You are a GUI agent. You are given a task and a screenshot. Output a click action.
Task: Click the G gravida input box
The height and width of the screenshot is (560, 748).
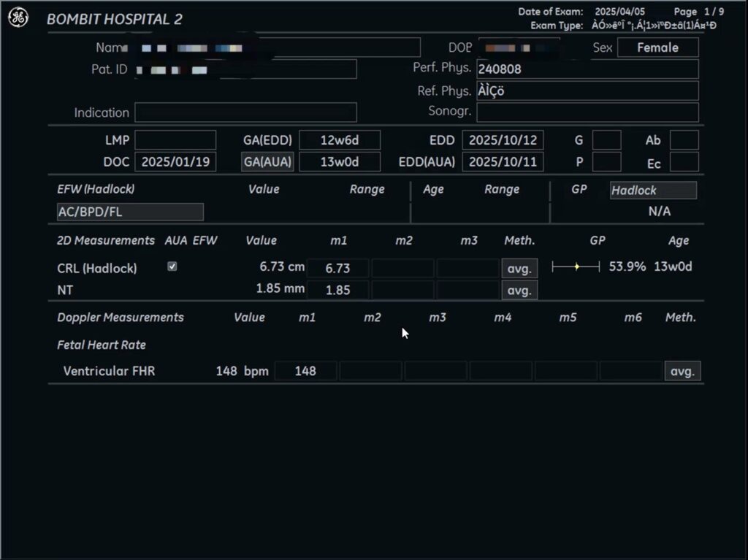coord(606,140)
